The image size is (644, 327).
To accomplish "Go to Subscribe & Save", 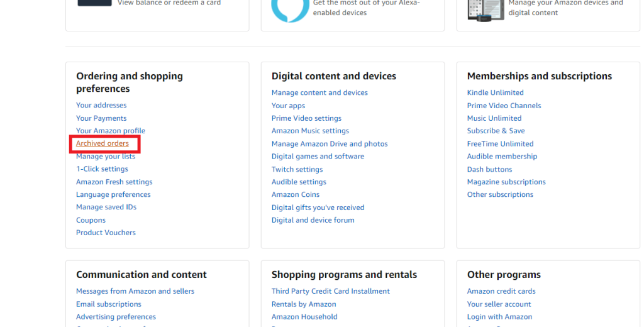I will point(496,131).
